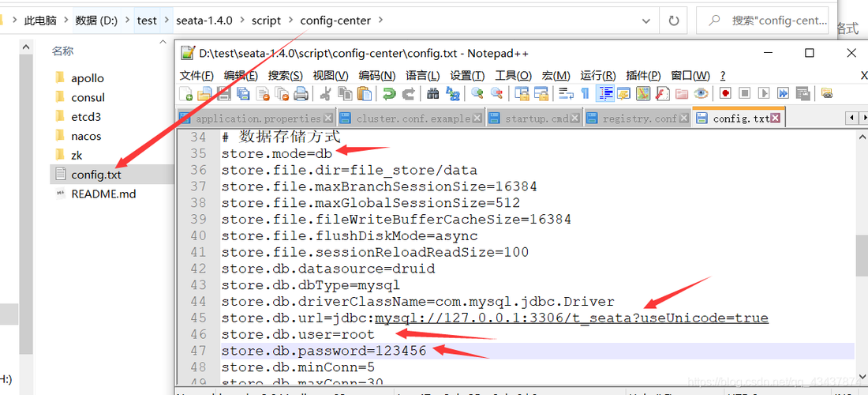The width and height of the screenshot is (868, 395).
Task: Click Run macro multiple times icon
Action: [784, 94]
